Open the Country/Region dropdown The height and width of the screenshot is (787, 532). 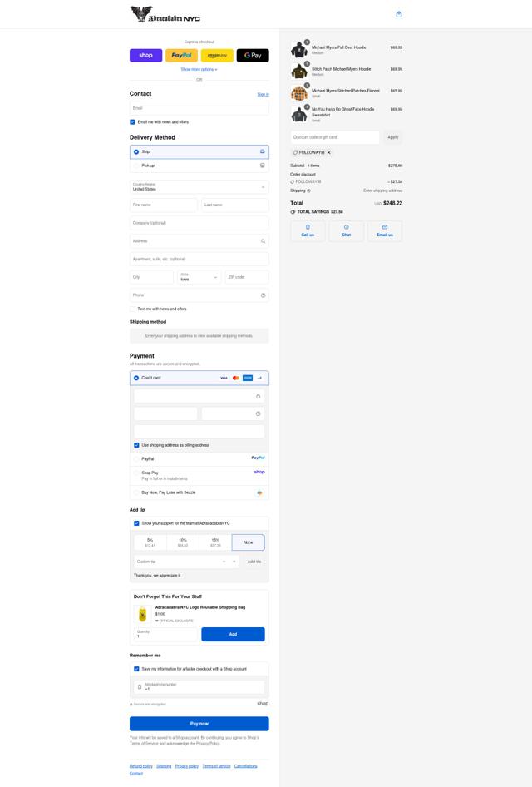tap(199, 187)
